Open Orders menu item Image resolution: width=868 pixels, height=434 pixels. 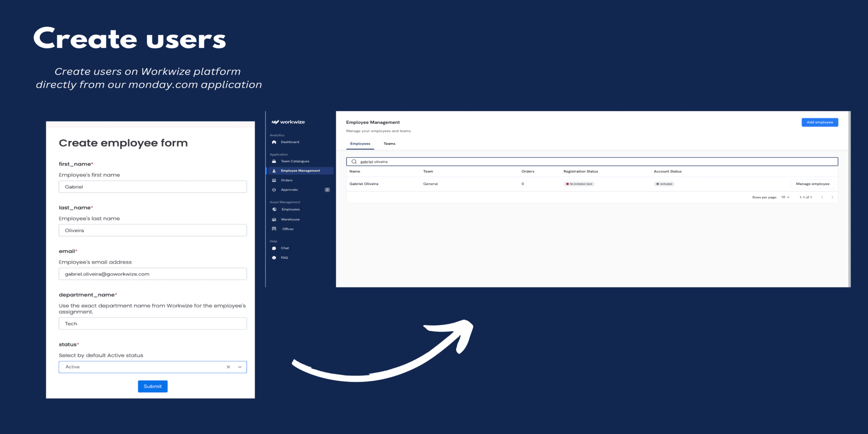point(287,180)
